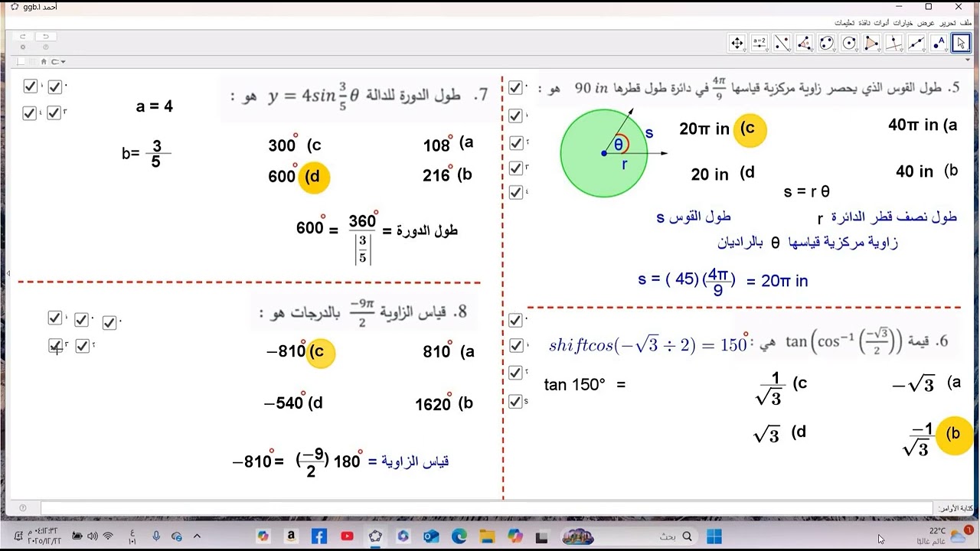Click the home standard view icon
The width and height of the screenshot is (980, 551).
[x=44, y=61]
